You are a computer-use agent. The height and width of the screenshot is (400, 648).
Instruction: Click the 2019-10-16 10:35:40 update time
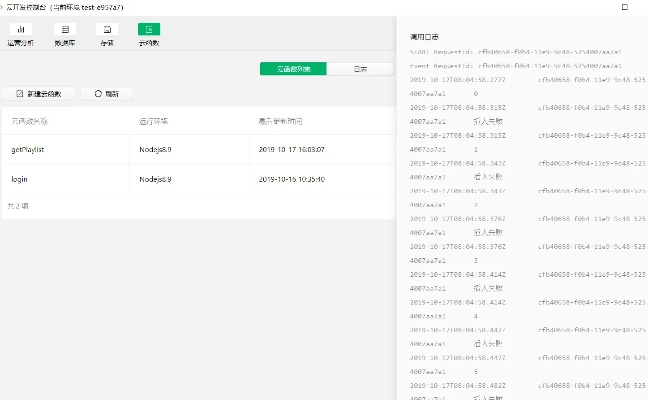click(292, 179)
